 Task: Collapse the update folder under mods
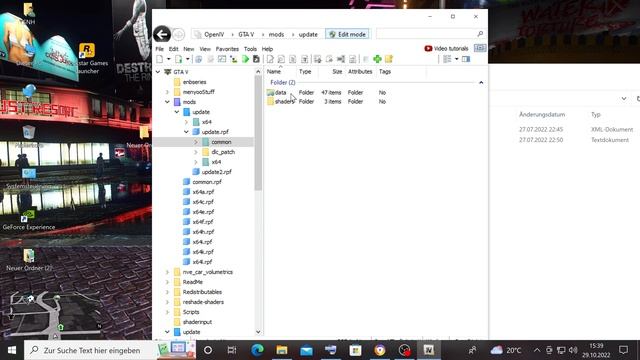click(177, 112)
